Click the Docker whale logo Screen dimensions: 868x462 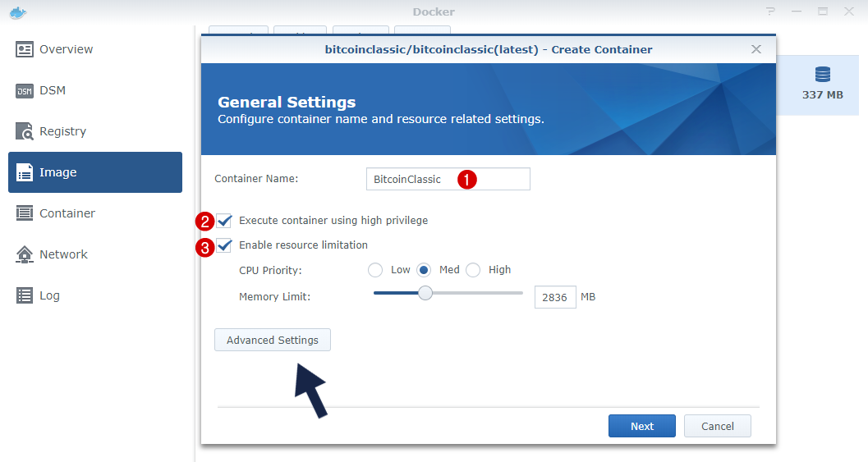click(18, 12)
